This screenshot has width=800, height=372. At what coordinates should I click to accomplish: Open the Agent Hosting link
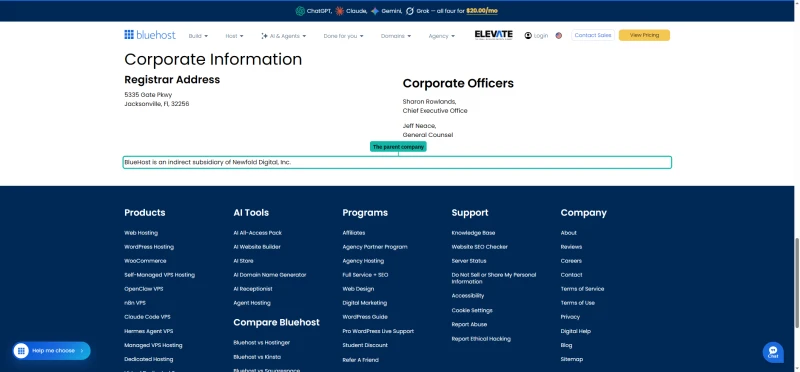(x=252, y=303)
